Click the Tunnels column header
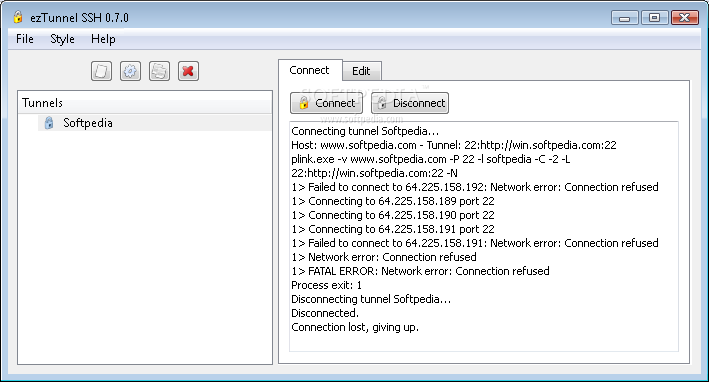This screenshot has height=382, width=709. click(x=145, y=103)
